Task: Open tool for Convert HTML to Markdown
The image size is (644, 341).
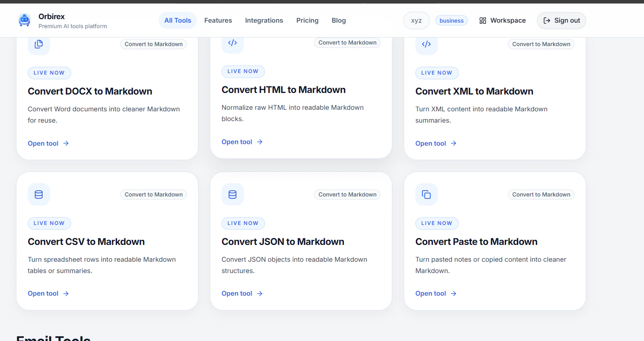Action: click(x=242, y=142)
